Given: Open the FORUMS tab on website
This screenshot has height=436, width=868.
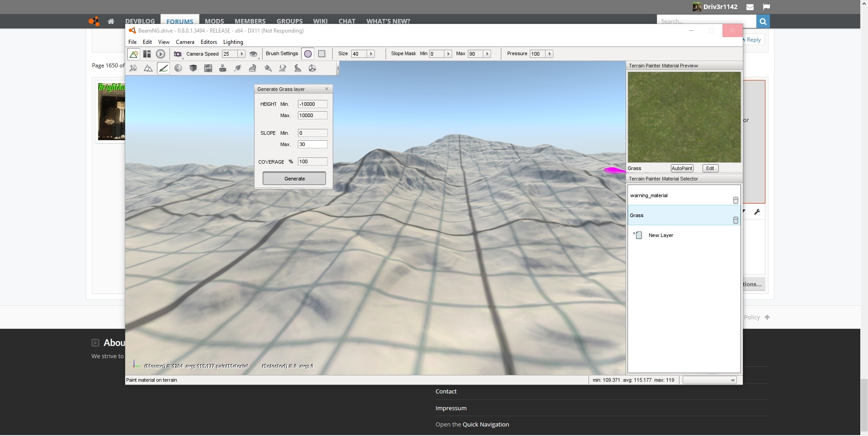Looking at the screenshot, I should pos(179,21).
